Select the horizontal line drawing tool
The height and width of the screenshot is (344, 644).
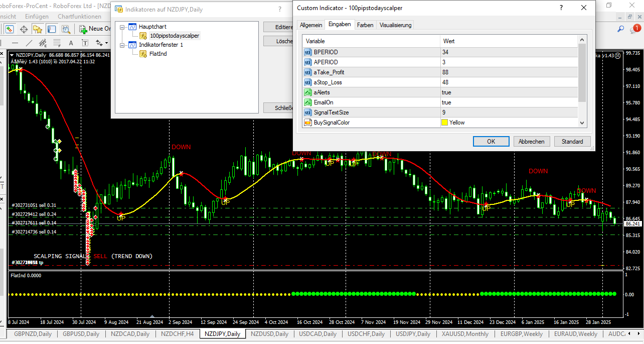tap(15, 43)
